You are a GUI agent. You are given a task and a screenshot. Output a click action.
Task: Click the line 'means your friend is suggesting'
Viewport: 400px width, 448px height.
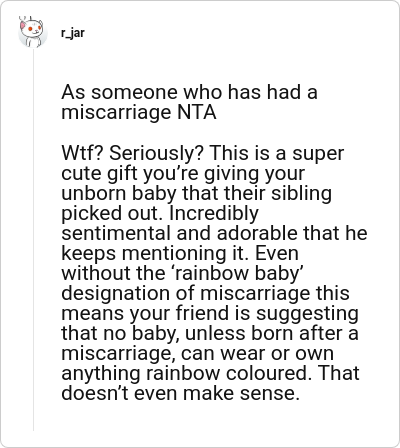(210, 313)
